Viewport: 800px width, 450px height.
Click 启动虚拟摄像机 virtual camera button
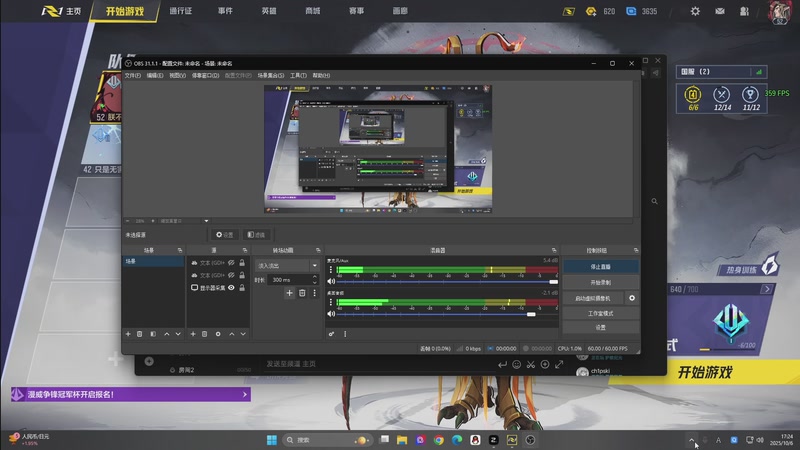[x=593, y=298]
